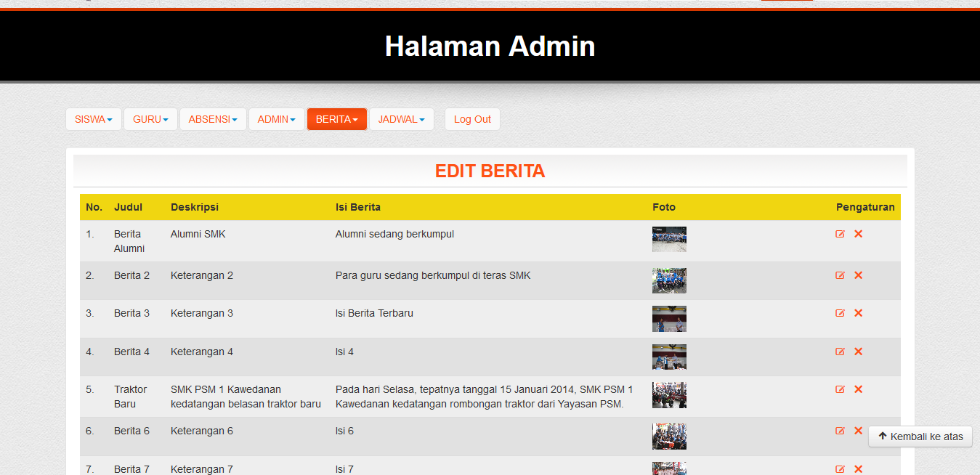Open the ADMIN navigation menu

coord(276,118)
